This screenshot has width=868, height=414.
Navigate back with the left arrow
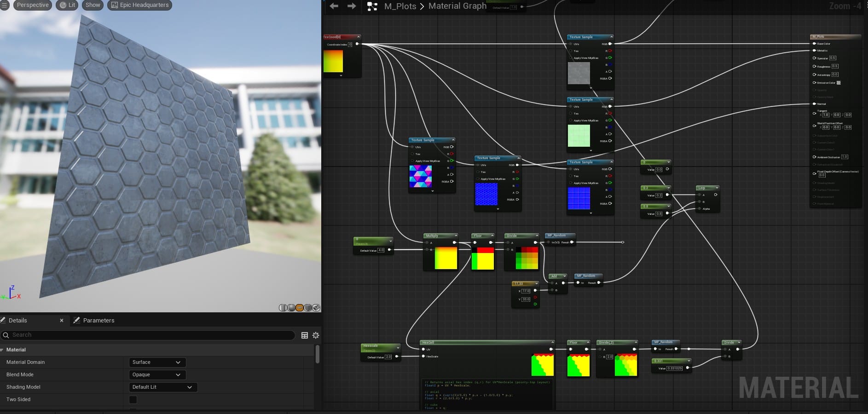334,6
